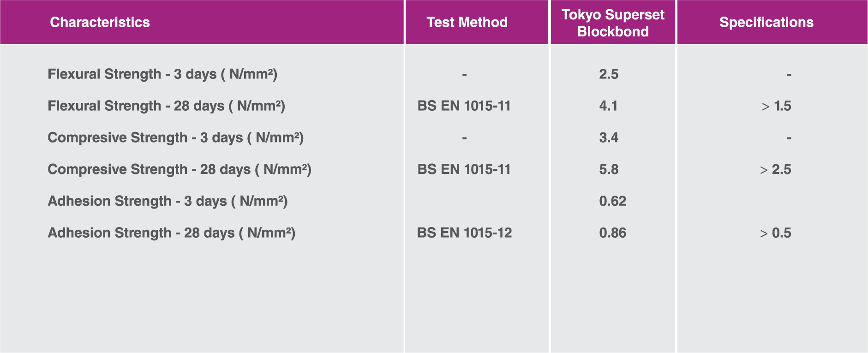
Task: Click the Specifications column header
Action: coord(766,22)
